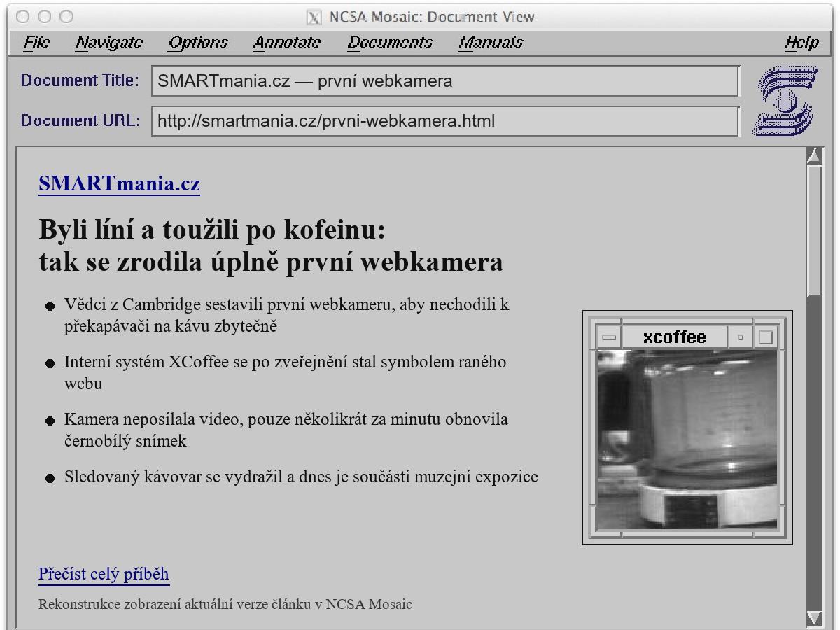Open the Help menu

click(x=801, y=43)
